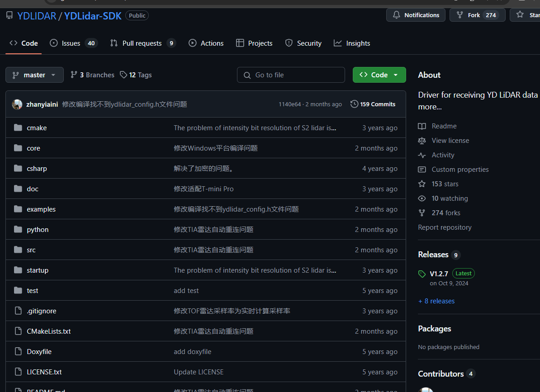The width and height of the screenshot is (540, 392).
Task: Open the V1.2.7 release link
Action: click(x=439, y=274)
